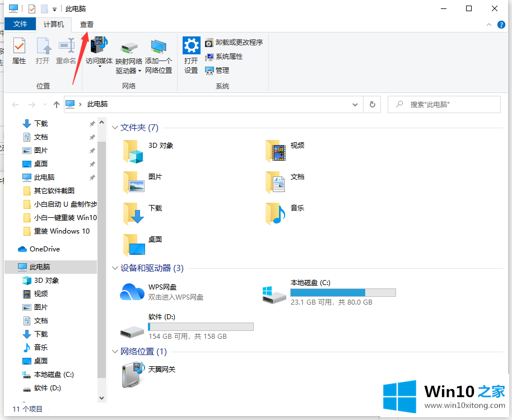Open 系统属性 system properties
Screen dimensions: 512x420
pyautogui.click(x=224, y=57)
